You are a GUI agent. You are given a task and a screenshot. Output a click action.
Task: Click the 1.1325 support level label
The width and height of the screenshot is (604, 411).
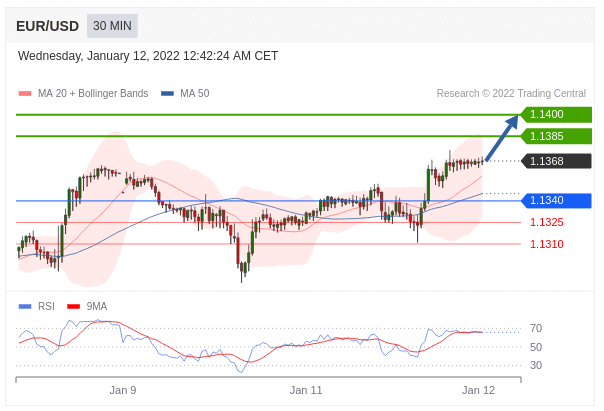tap(547, 222)
